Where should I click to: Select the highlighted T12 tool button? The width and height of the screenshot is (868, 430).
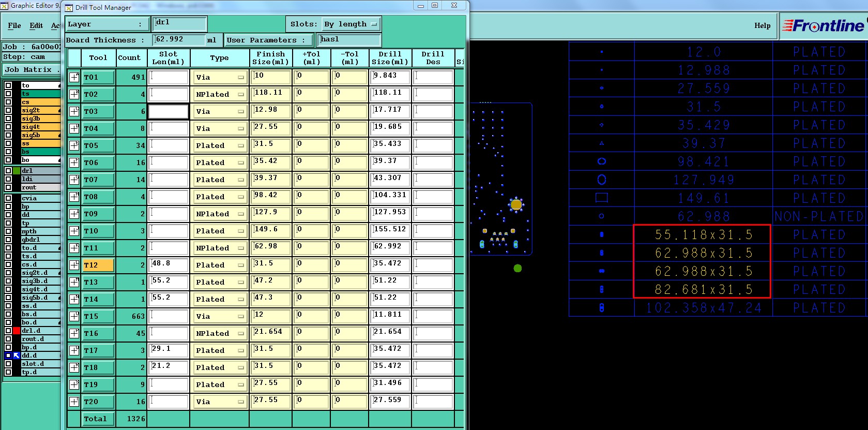pyautogui.click(x=98, y=265)
